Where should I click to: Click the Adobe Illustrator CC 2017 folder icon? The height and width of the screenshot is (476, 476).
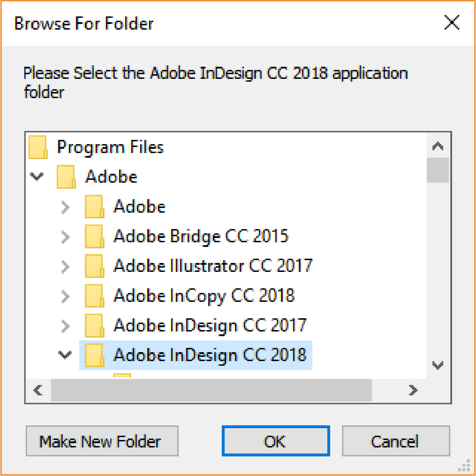[94, 266]
